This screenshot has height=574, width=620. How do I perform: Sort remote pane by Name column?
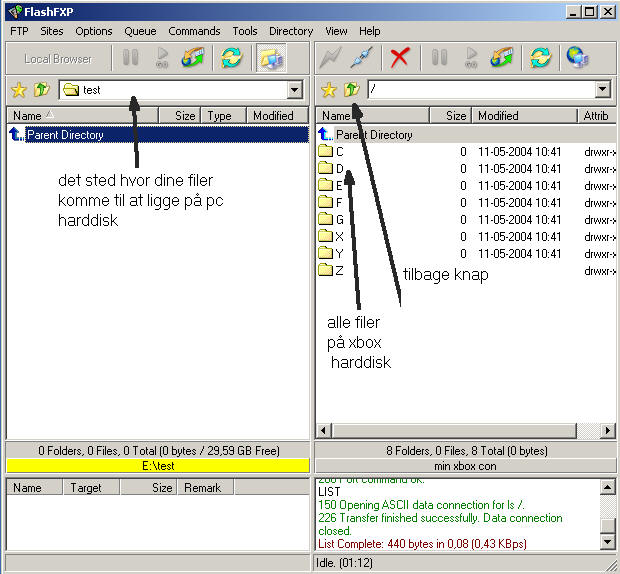pyautogui.click(x=372, y=116)
